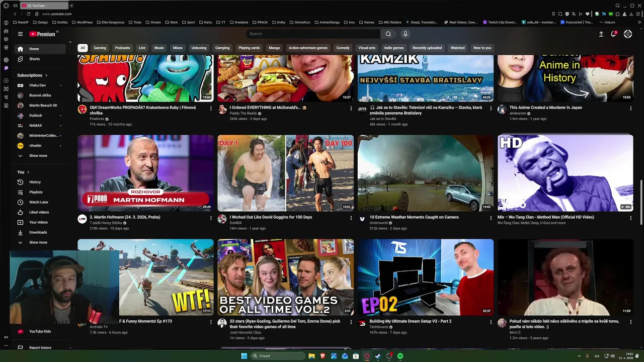Open Your videos in sidebar
644x362 pixels.
[40, 222]
